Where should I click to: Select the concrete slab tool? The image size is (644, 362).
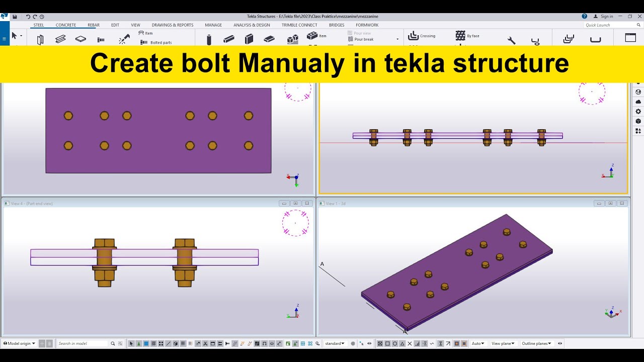tap(269, 39)
